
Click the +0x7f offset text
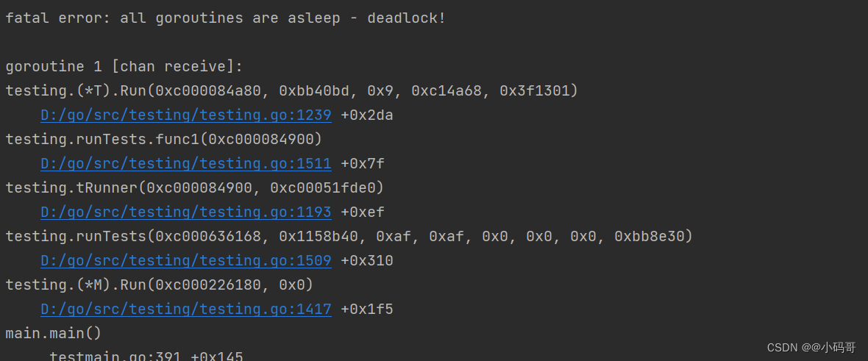tap(362, 164)
